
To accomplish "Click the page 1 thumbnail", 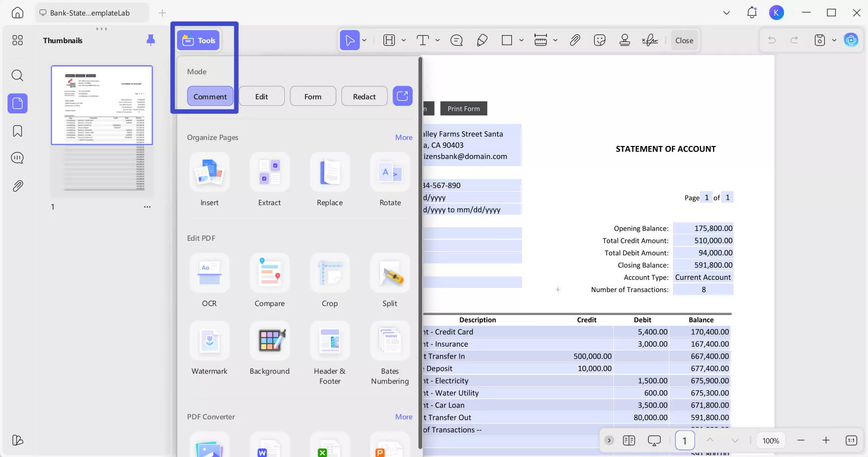I will click(x=102, y=105).
